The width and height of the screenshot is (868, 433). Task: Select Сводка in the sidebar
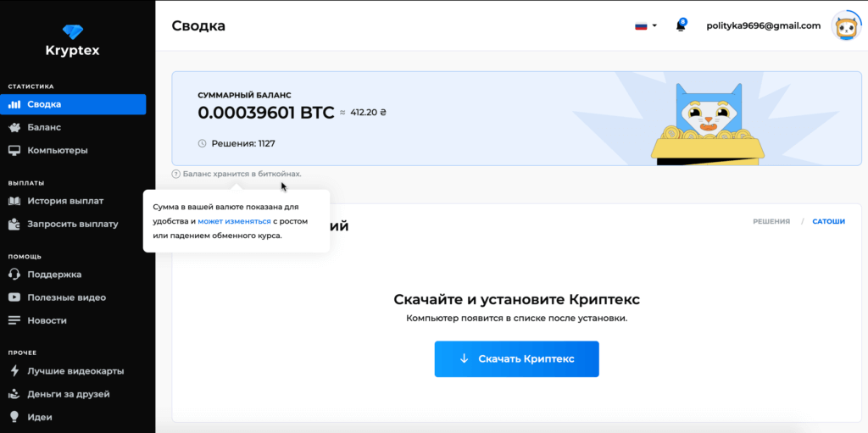pos(44,104)
